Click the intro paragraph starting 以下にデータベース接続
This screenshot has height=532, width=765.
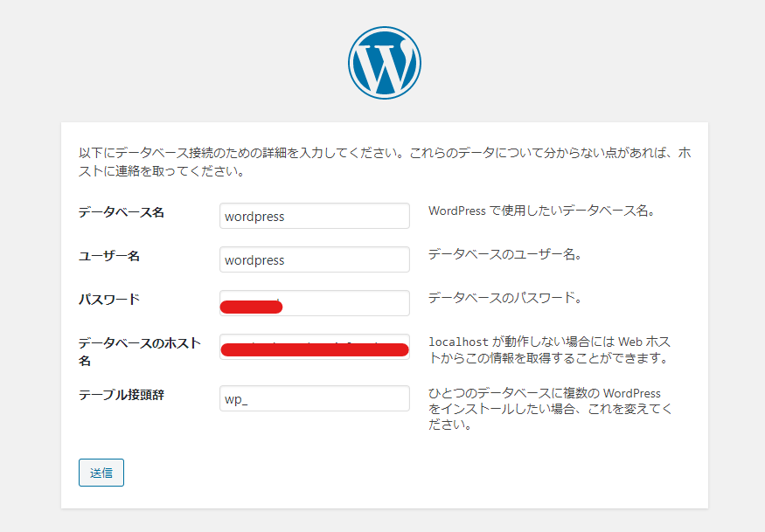coord(385,162)
